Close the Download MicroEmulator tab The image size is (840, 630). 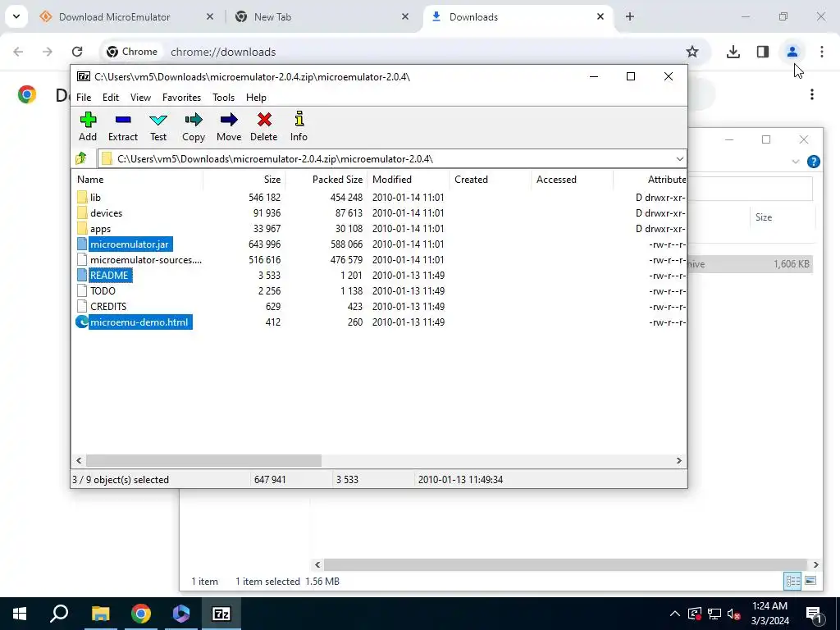click(210, 16)
